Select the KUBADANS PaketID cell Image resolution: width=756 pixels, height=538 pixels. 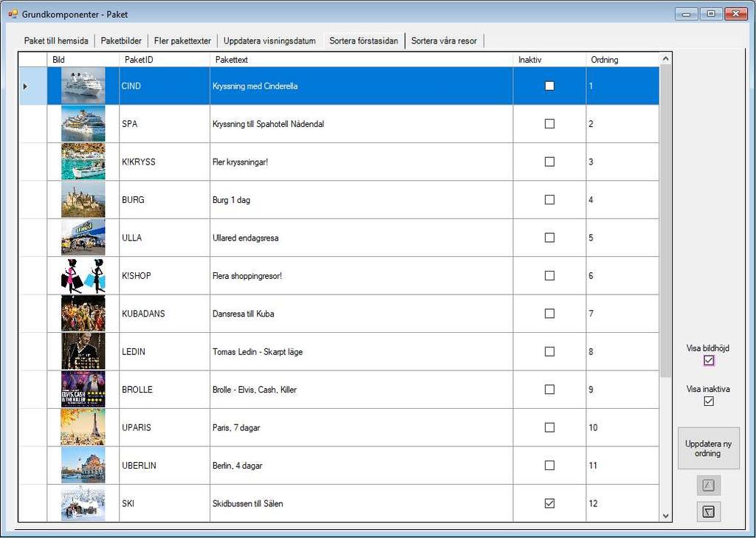[165, 314]
